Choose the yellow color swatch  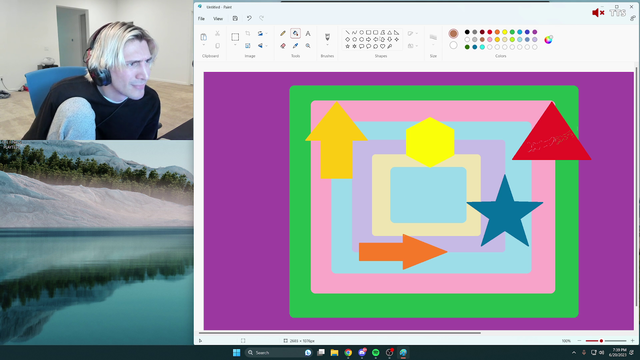(504, 32)
